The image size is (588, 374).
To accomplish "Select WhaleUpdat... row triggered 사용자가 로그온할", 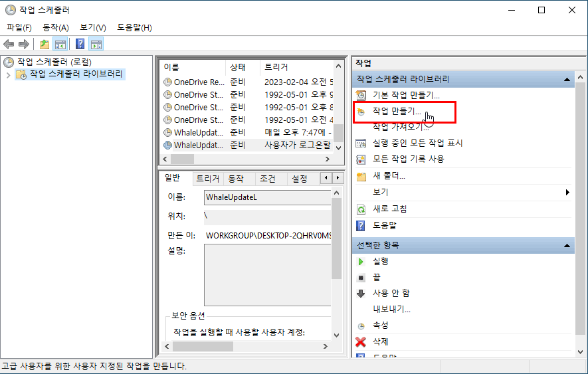I will tap(247, 145).
